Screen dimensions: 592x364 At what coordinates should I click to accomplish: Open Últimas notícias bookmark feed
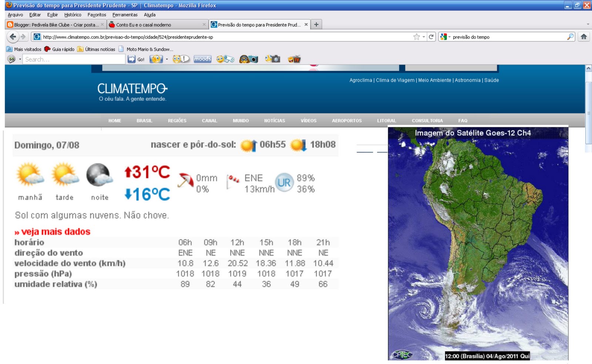pyautogui.click(x=97, y=49)
